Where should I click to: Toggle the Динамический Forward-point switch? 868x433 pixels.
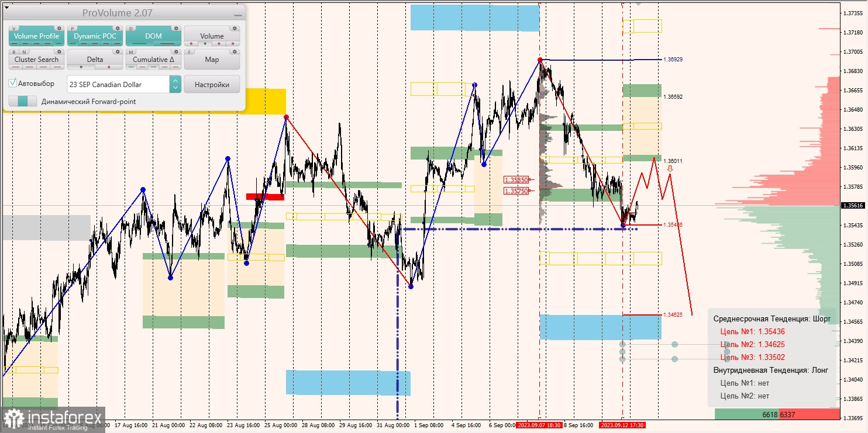coord(23,101)
